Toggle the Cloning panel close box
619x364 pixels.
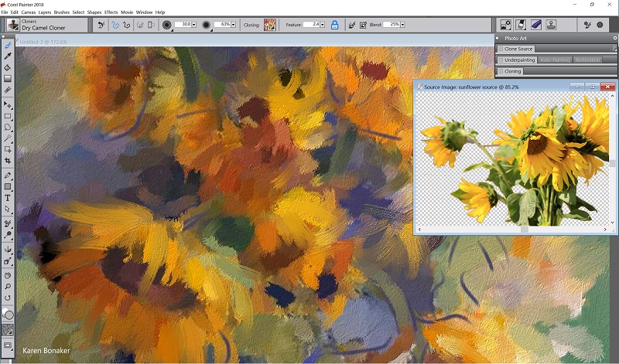coord(501,71)
